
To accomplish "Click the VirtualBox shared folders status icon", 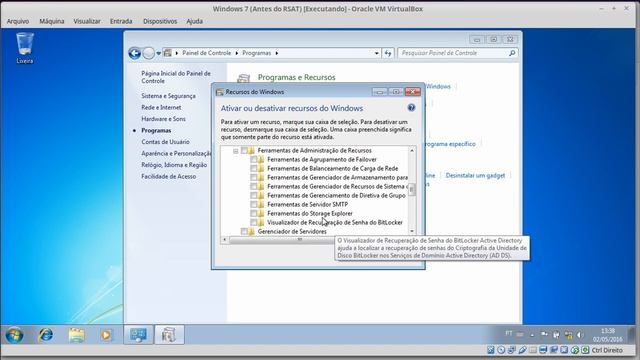I will (x=533, y=350).
